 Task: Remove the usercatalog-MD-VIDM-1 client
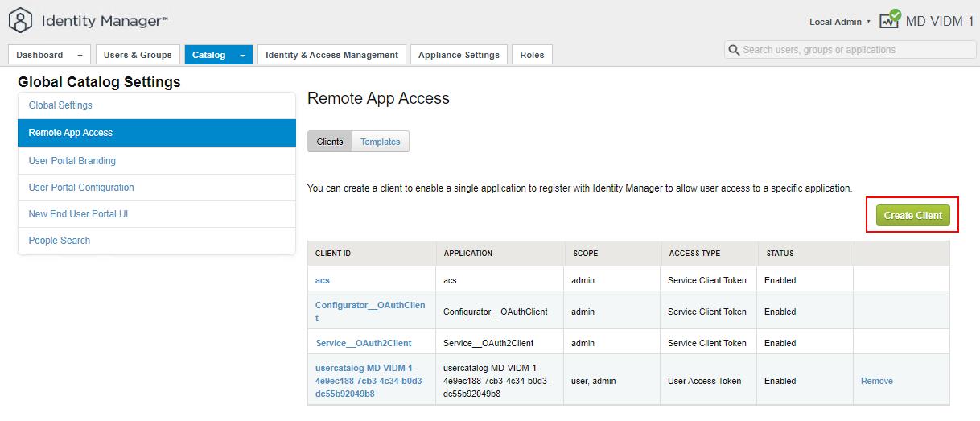click(877, 381)
